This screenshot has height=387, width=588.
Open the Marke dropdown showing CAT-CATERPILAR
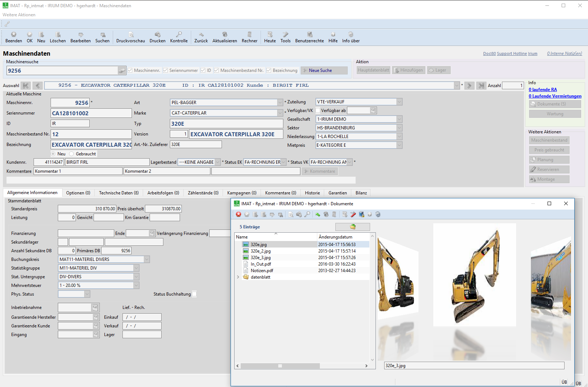280,113
